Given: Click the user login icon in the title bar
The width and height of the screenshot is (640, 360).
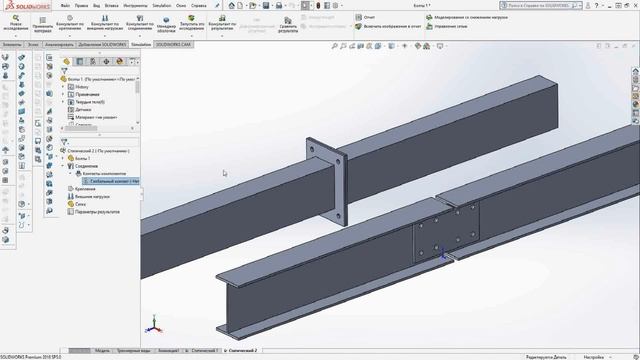Looking at the screenshot, I should (x=588, y=6).
